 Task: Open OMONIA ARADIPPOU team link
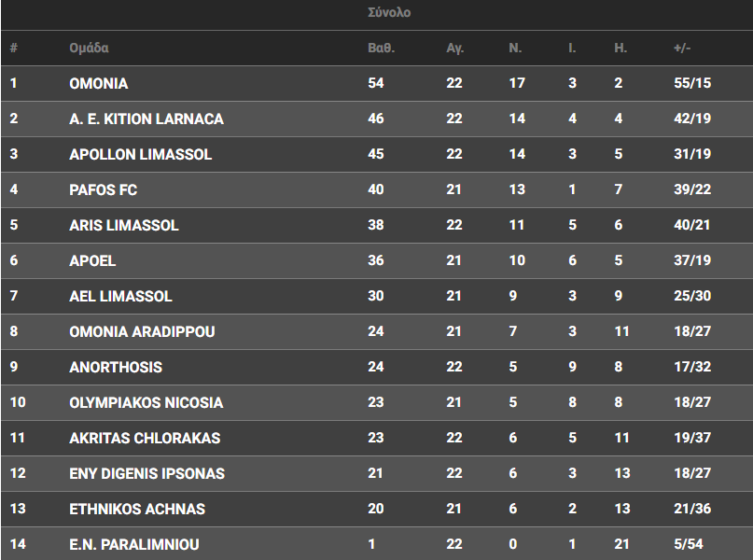pyautogui.click(x=142, y=332)
